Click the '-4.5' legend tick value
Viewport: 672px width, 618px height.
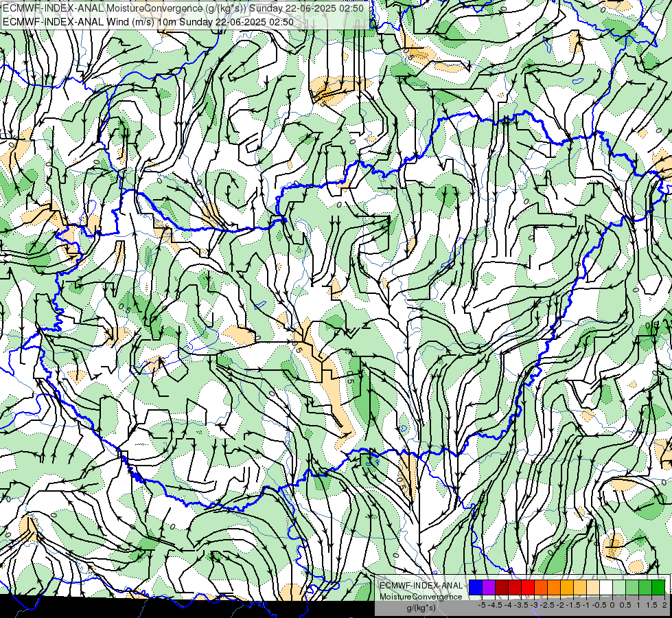click(495, 605)
